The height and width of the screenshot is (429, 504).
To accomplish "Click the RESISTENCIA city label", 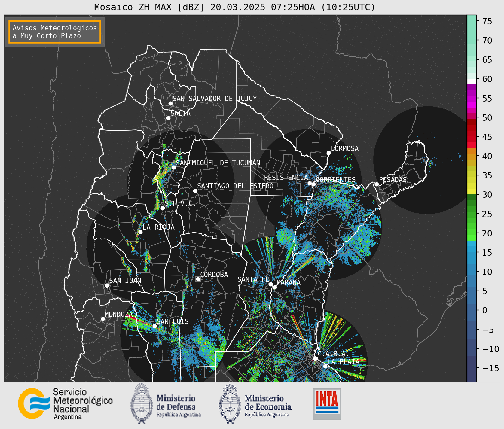I will 286,178.
